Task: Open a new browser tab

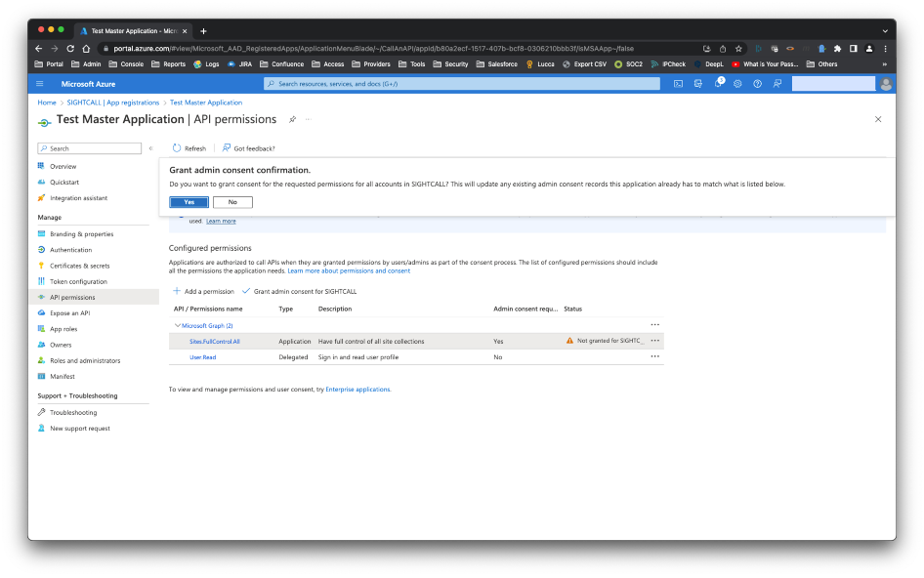Action: [x=203, y=30]
